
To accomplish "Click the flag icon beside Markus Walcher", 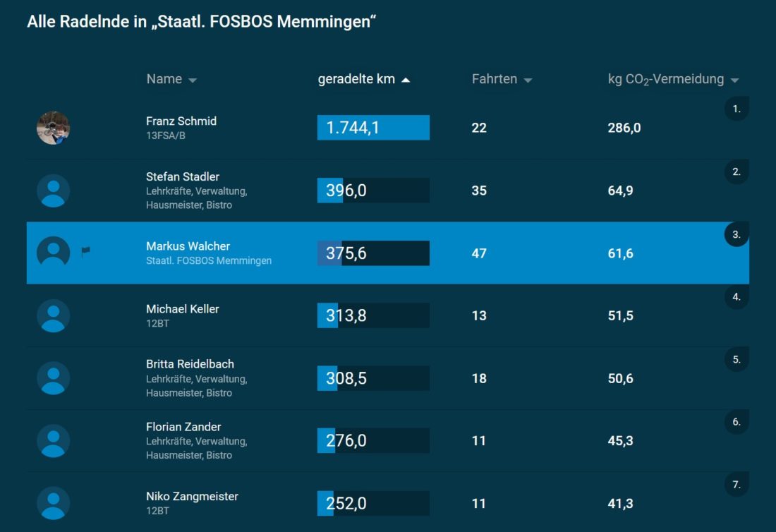I will click(x=85, y=251).
